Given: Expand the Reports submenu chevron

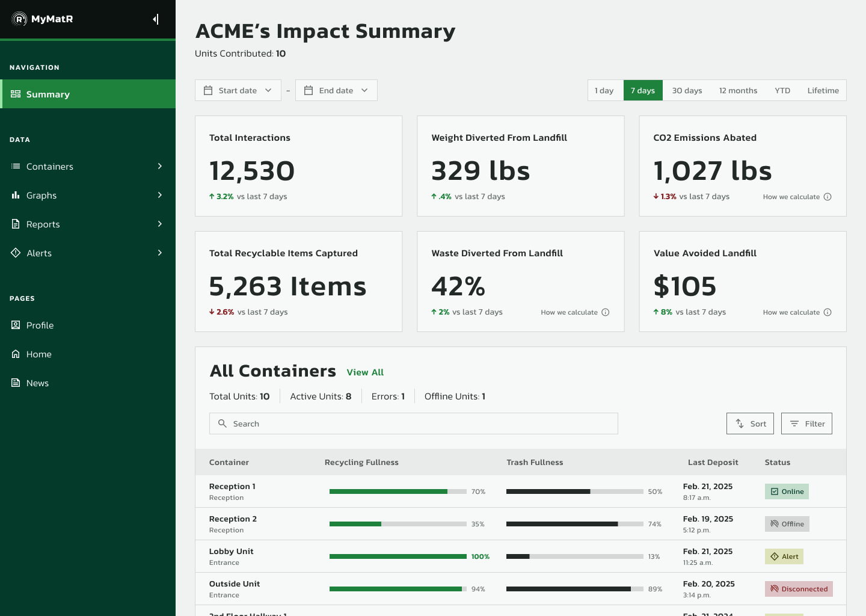Looking at the screenshot, I should click(x=160, y=224).
